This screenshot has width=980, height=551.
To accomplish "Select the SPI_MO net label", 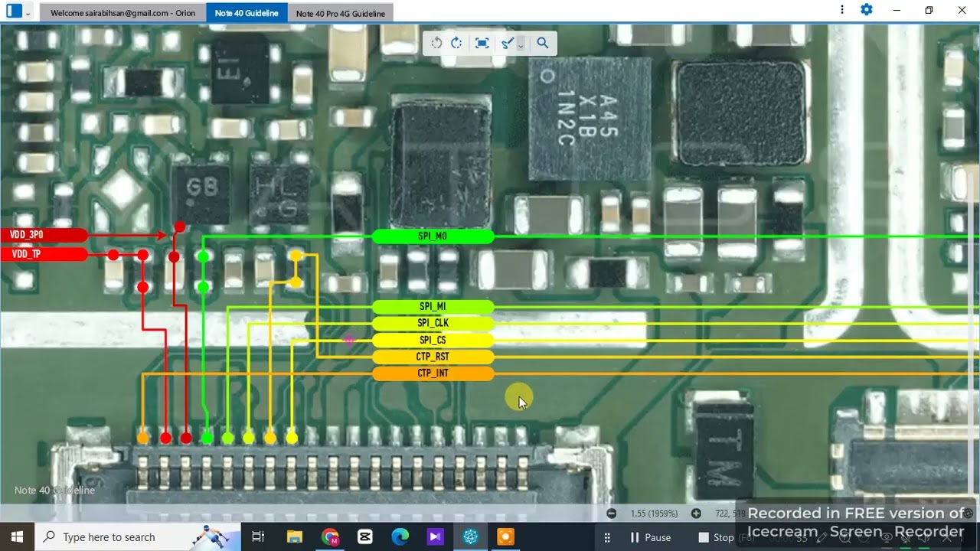I will point(433,236).
